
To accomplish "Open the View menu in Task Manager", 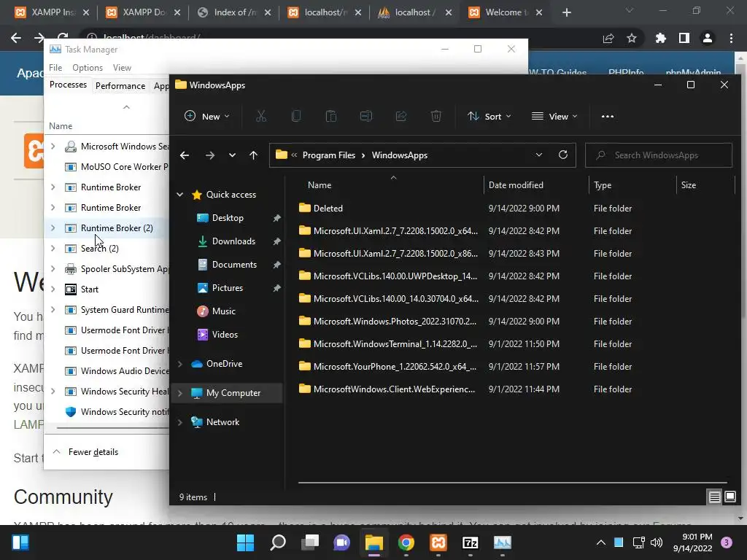I will (x=122, y=68).
